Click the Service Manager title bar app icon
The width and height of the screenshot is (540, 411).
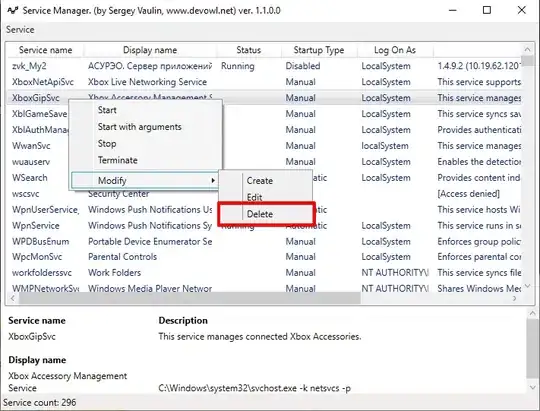tap(12, 10)
